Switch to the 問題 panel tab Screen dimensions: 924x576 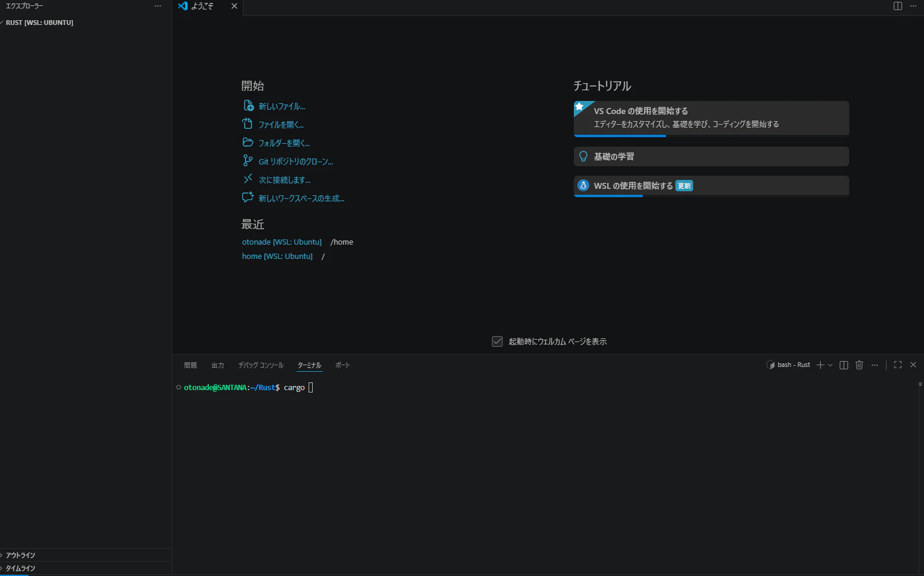(190, 365)
